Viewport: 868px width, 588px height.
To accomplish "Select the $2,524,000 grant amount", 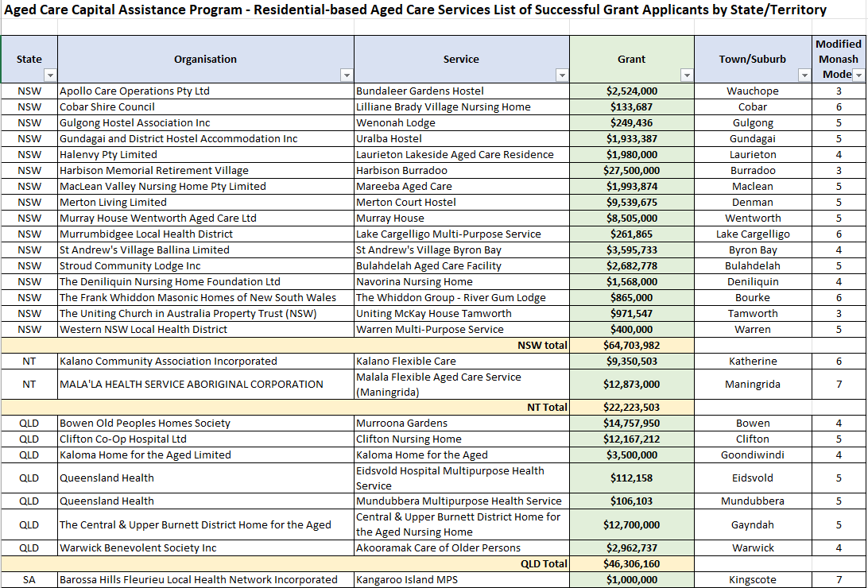I will click(x=632, y=91).
